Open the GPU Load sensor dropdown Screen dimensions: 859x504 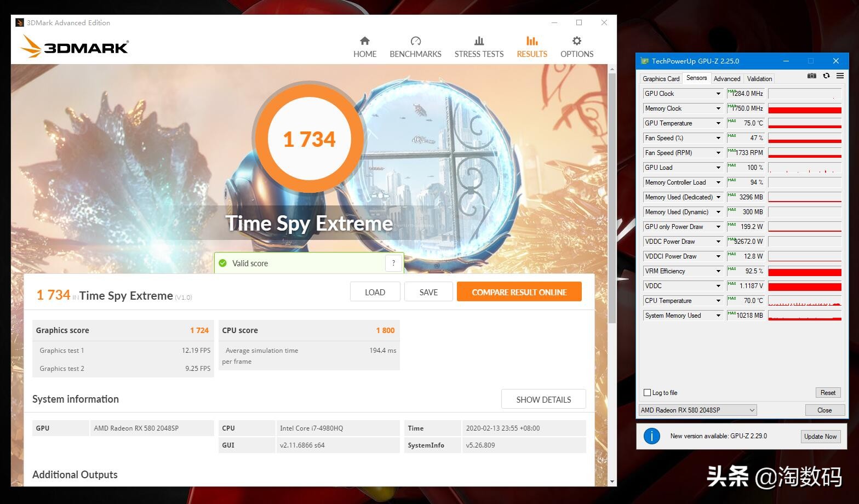coord(718,168)
